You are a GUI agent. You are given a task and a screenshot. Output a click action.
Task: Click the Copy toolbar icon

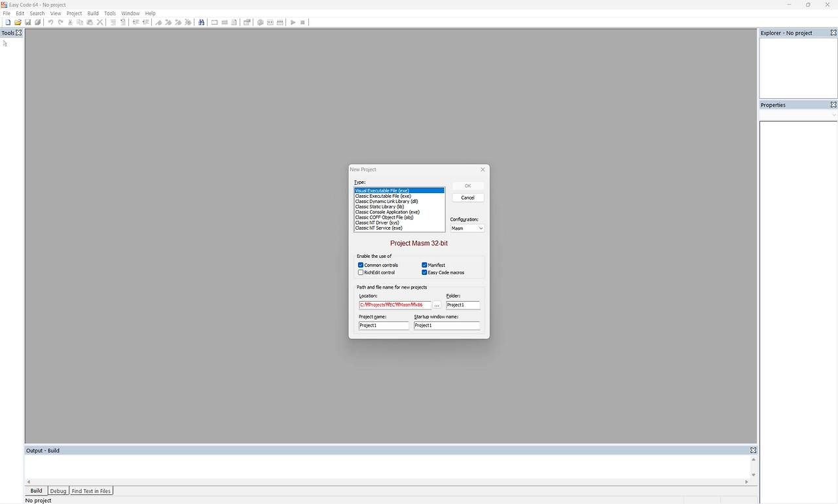pyautogui.click(x=80, y=22)
